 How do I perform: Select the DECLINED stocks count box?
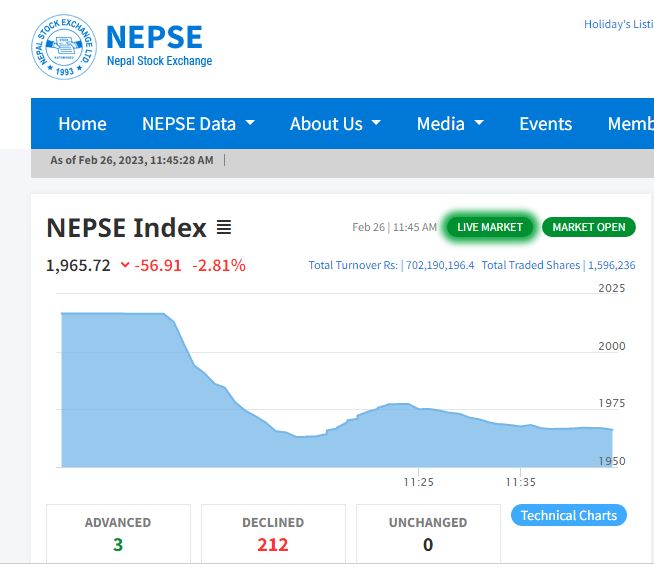[273, 534]
